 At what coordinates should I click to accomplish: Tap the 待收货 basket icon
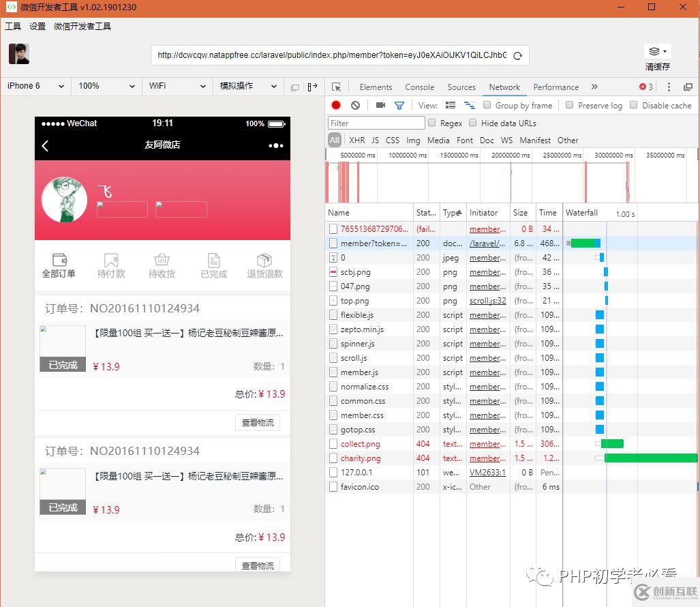point(162,259)
